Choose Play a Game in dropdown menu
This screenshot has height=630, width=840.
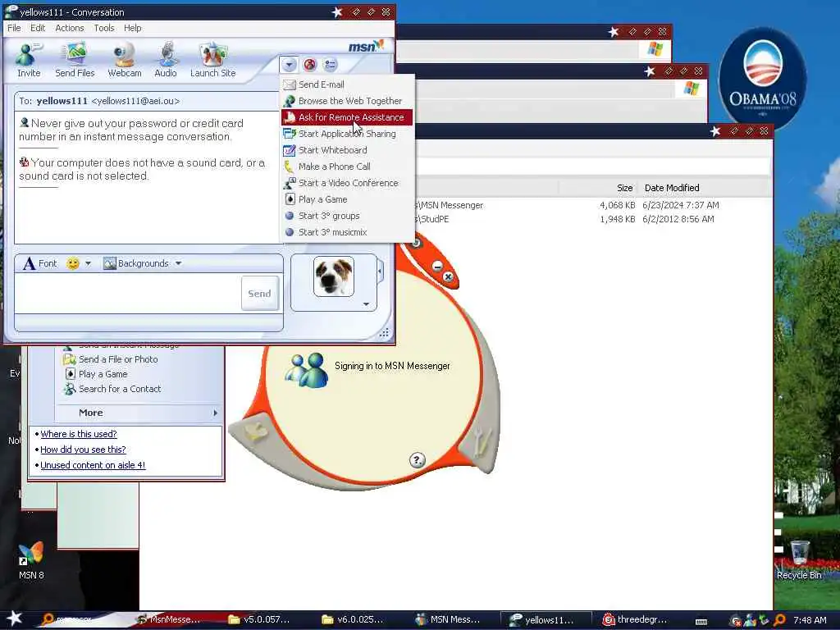click(x=347, y=199)
